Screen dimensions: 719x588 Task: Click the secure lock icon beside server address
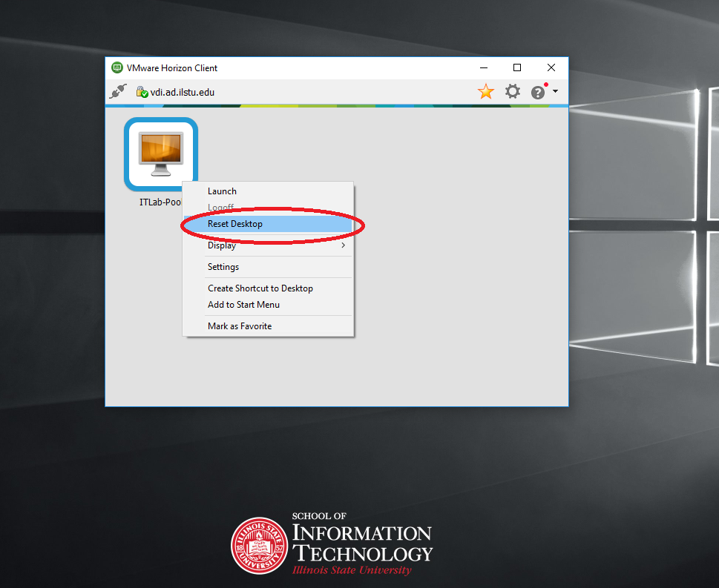[x=142, y=92]
